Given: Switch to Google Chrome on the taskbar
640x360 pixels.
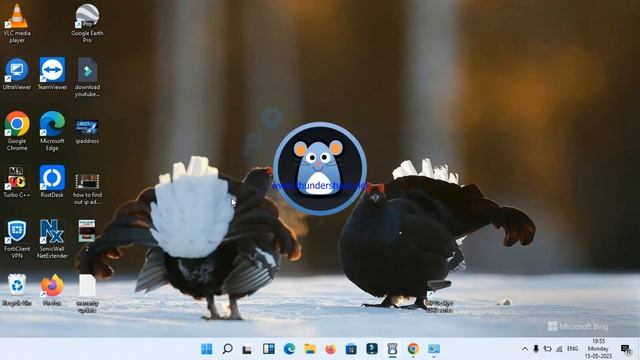Looking at the screenshot, I should click(413, 349).
